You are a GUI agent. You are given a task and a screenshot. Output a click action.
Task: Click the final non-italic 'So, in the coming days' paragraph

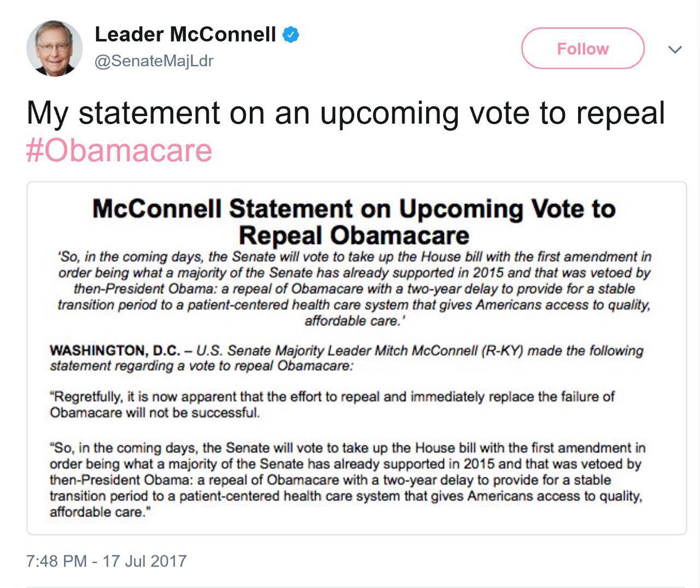pos(347,479)
